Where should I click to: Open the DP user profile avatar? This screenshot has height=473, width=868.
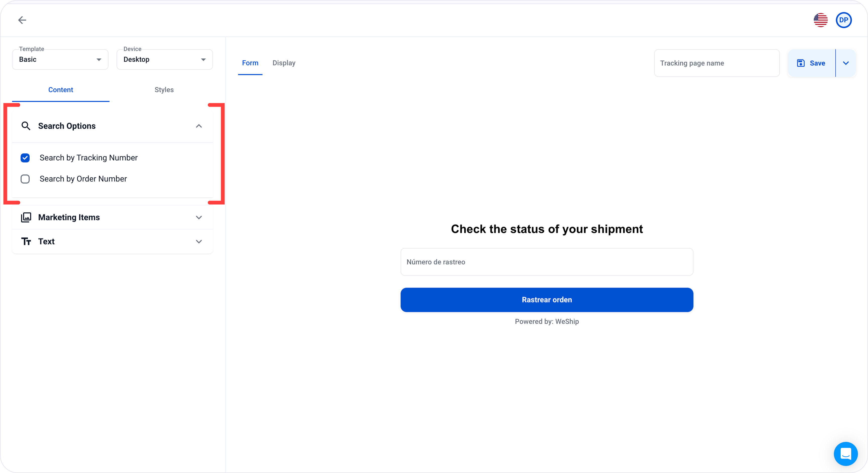tap(844, 20)
